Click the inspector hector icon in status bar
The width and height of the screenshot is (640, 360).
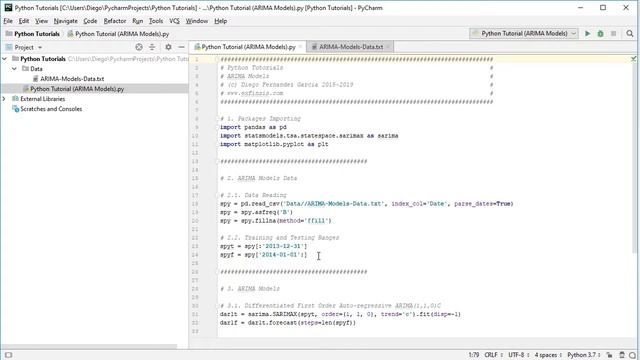click(622, 355)
